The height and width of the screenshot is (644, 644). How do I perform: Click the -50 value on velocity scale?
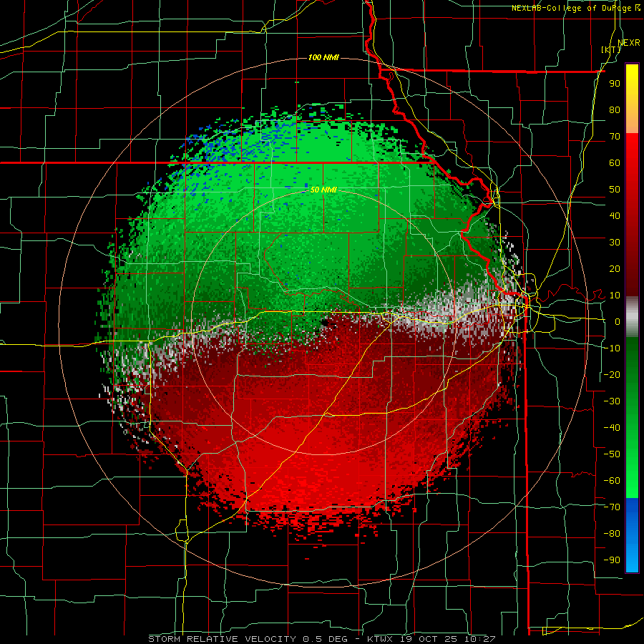[x=612, y=454]
